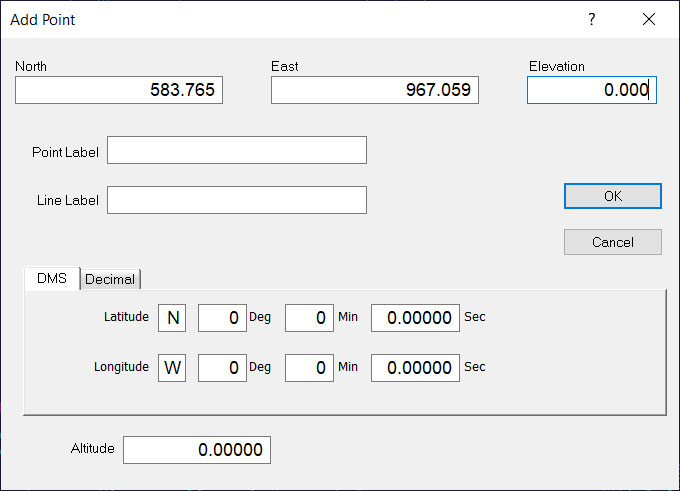680x491 pixels.
Task: Click the Latitude degrees field
Action: (x=222, y=318)
